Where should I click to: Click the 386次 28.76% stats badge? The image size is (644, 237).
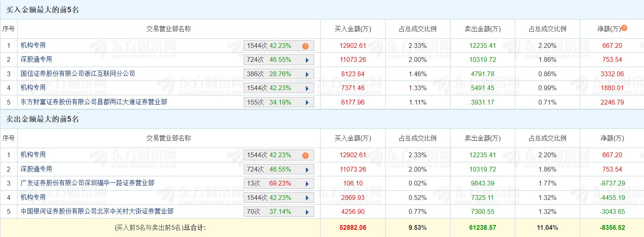click(x=269, y=74)
